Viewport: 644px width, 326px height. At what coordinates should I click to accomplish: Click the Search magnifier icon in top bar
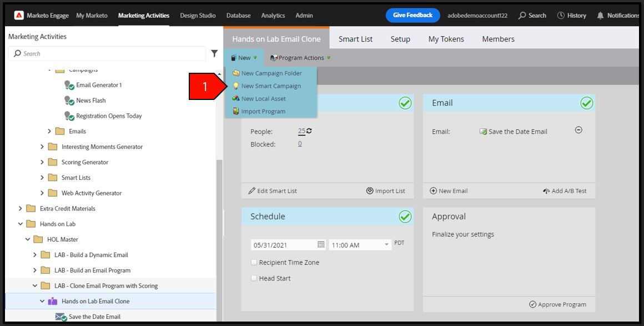click(x=522, y=16)
